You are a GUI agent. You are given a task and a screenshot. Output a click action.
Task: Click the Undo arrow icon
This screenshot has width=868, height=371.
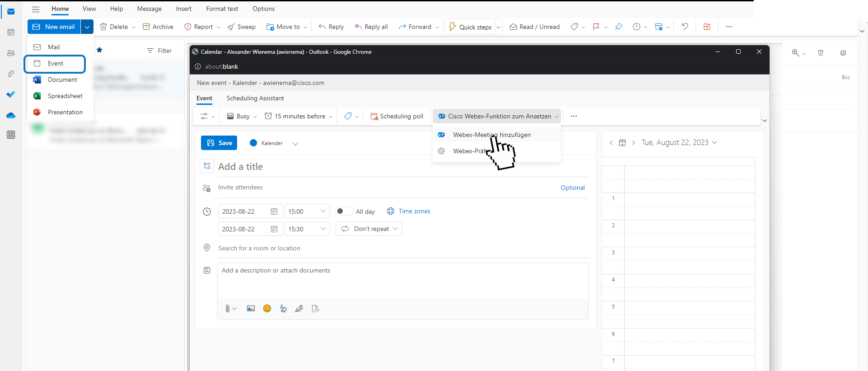tap(685, 27)
